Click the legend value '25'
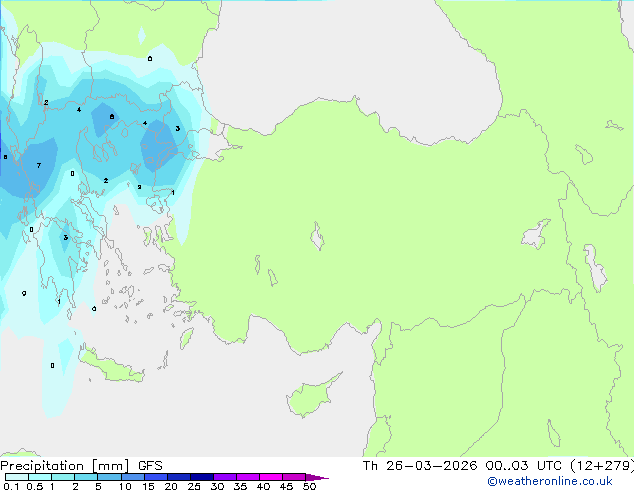634x490 pixels. (x=194, y=486)
